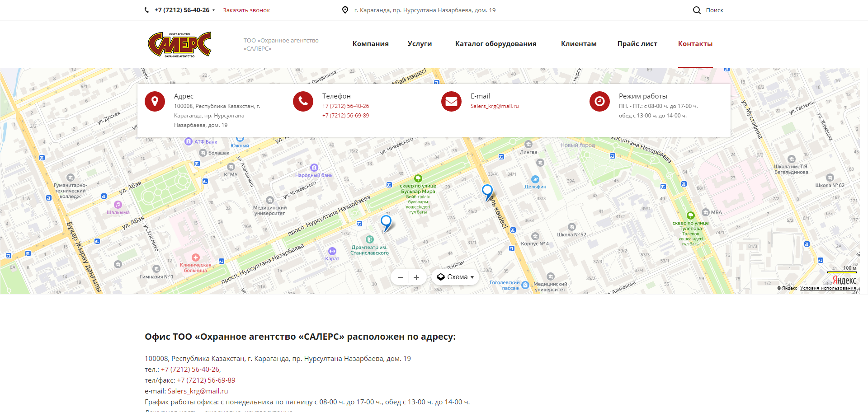Image resolution: width=868 pixels, height=412 pixels.
Task: Open the Прайс лист page
Action: point(637,44)
